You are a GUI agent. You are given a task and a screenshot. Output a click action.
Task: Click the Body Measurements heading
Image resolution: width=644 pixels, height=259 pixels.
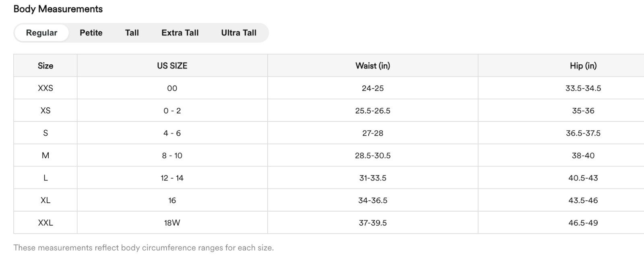point(58,9)
